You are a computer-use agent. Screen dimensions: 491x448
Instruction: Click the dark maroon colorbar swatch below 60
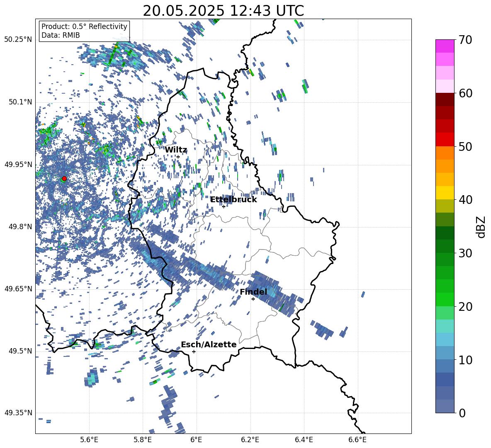445,99
